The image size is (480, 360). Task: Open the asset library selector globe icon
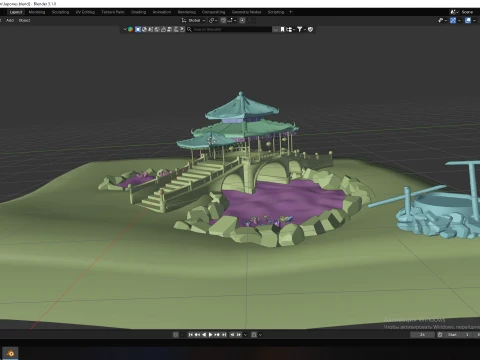coord(130,29)
